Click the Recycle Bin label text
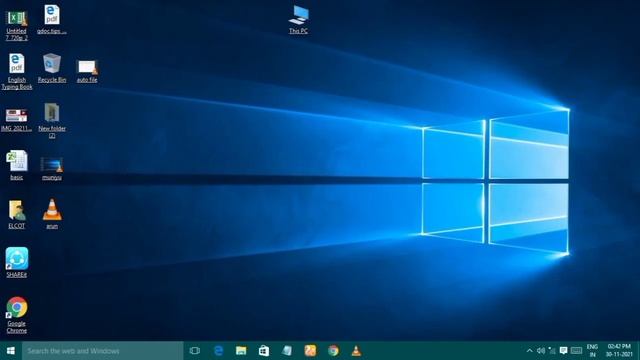Viewport: 640px width, 360px height. (x=52, y=80)
